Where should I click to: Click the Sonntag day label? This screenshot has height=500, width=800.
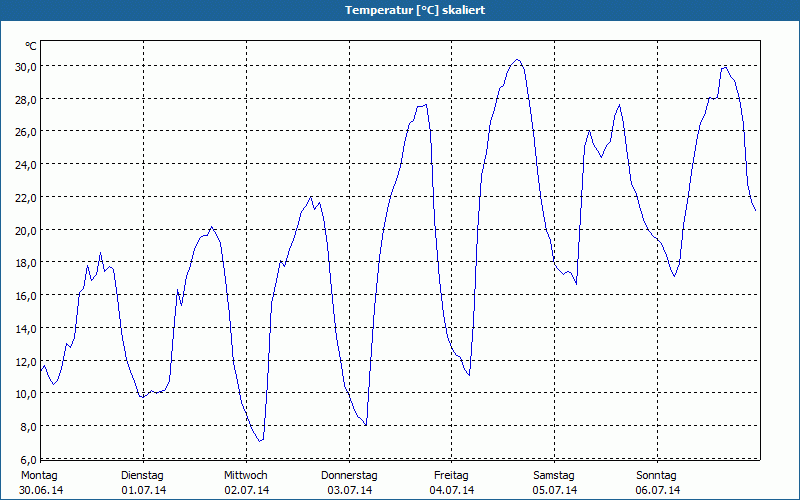pos(656,476)
